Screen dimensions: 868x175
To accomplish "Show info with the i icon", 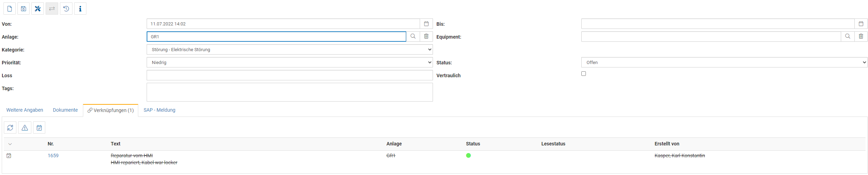I will click(x=80, y=9).
